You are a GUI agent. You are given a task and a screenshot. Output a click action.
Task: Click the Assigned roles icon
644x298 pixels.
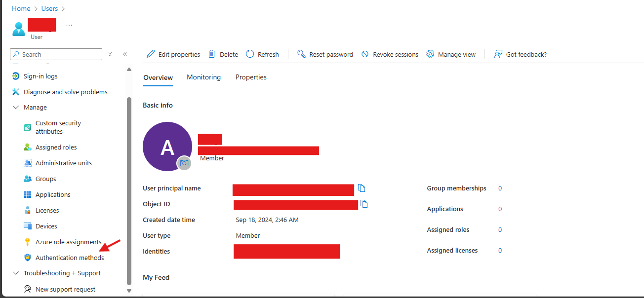pyautogui.click(x=28, y=147)
